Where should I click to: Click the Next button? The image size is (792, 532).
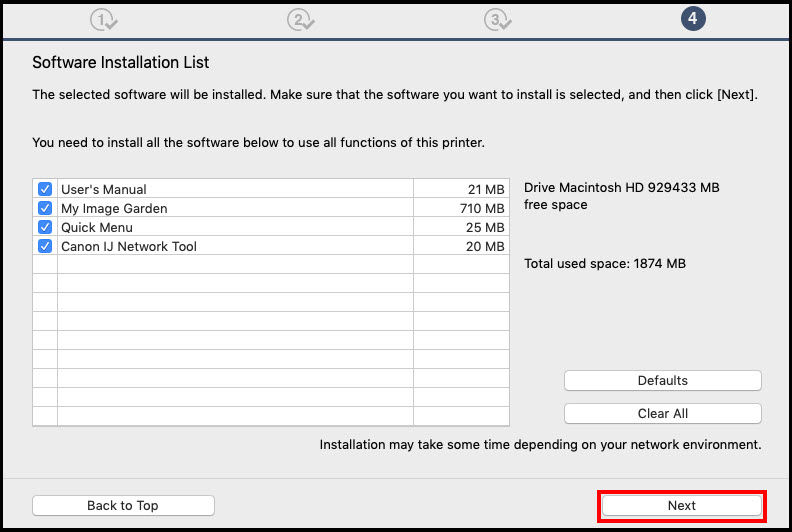[x=681, y=505]
